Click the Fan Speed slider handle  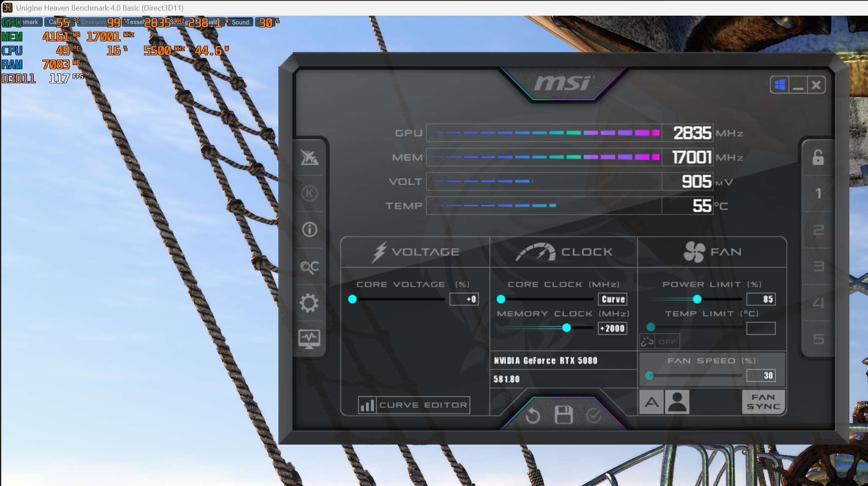pyautogui.click(x=649, y=375)
